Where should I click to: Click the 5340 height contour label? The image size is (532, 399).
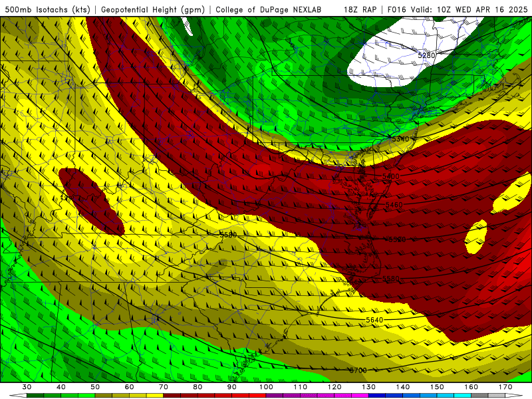coord(400,139)
